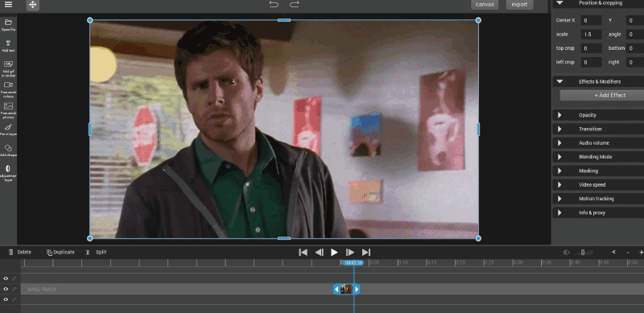This screenshot has width=644, height=313.
Task: Click the 0:30 mark on ruler
Action: (518, 263)
